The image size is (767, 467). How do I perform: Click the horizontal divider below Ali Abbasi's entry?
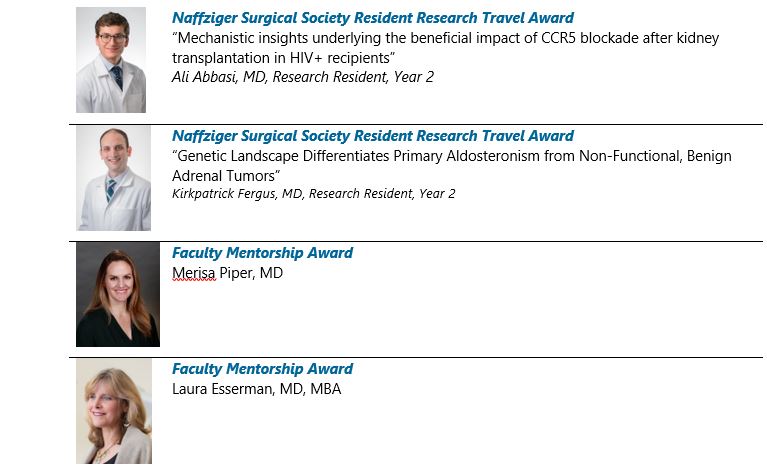click(x=416, y=124)
